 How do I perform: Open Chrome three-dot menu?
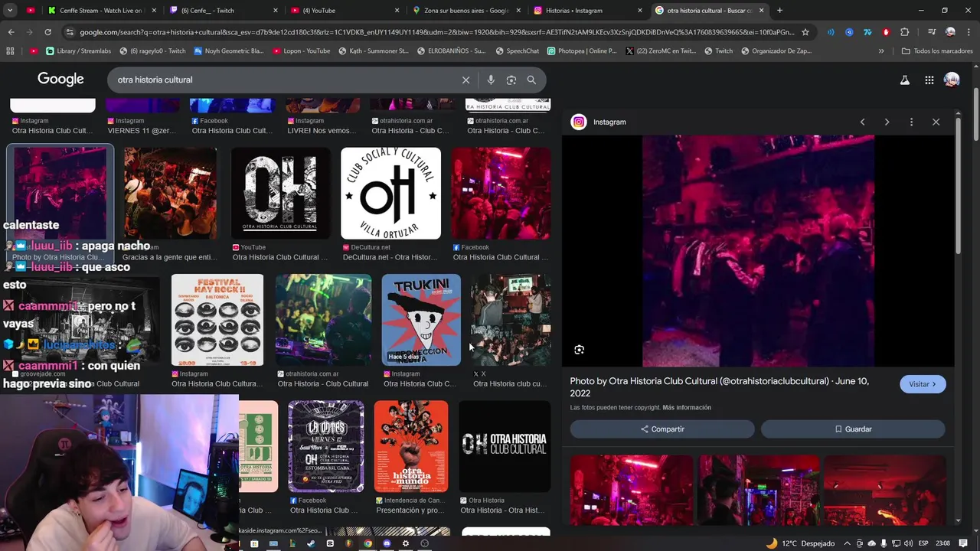pyautogui.click(x=969, y=32)
